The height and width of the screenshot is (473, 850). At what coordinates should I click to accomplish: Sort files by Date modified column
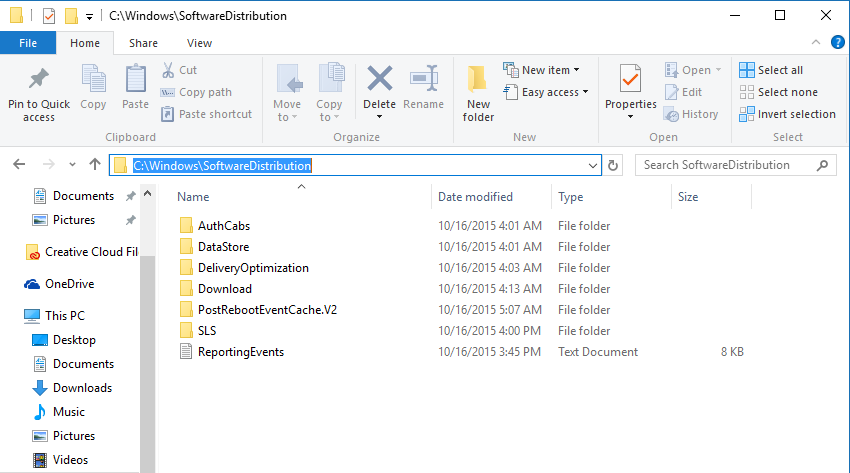pos(475,197)
